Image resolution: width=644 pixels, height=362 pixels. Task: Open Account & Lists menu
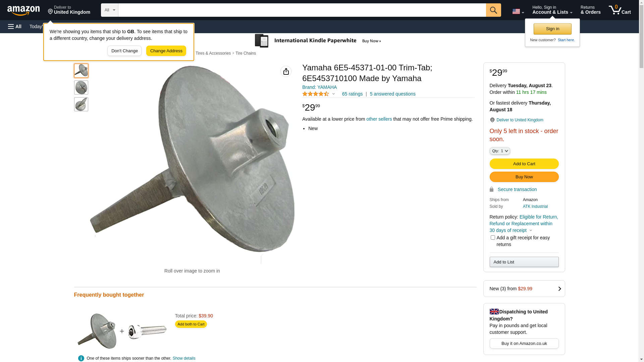tap(552, 10)
